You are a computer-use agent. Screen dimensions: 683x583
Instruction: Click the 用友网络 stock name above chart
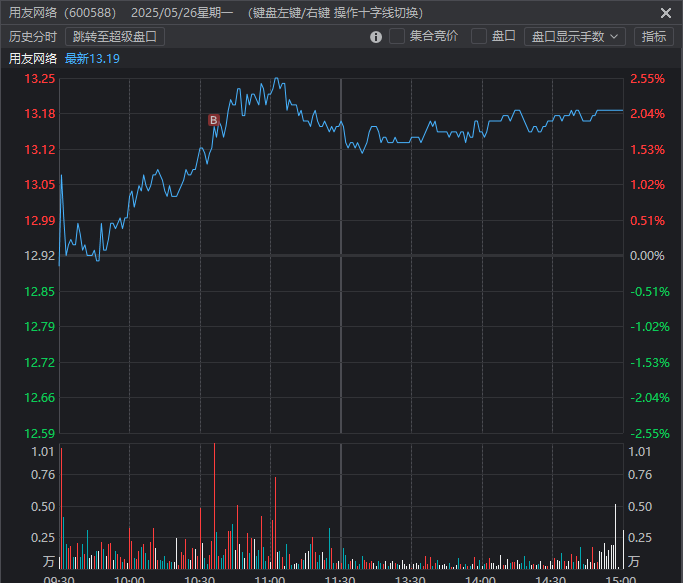pyautogui.click(x=32, y=59)
